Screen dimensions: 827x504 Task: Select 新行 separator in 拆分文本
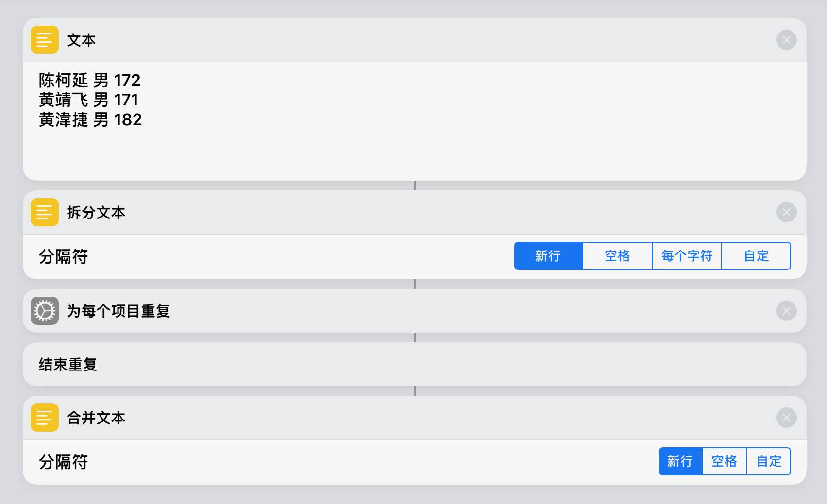pos(548,256)
